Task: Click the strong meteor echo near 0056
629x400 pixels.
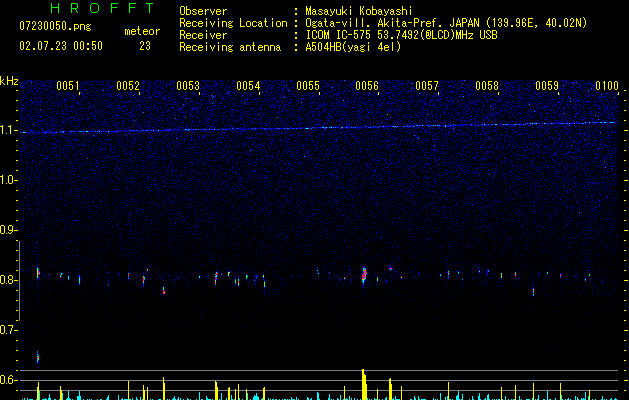Action: pos(364,275)
